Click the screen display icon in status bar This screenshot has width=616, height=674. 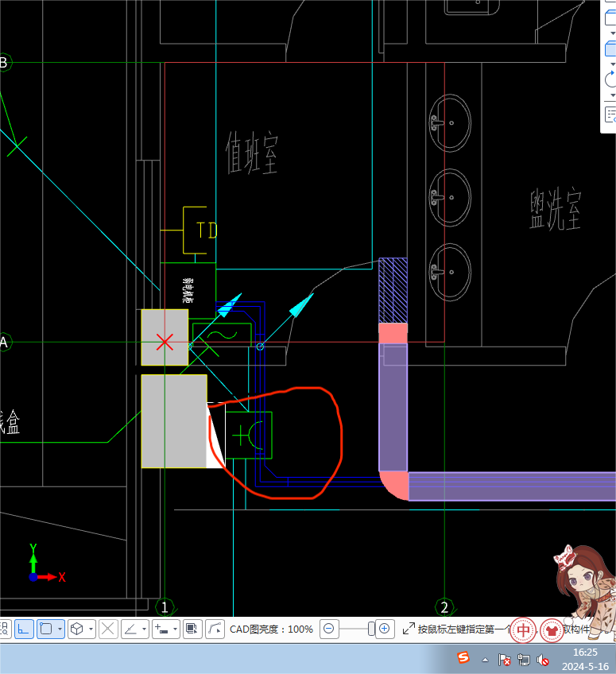pos(192,629)
